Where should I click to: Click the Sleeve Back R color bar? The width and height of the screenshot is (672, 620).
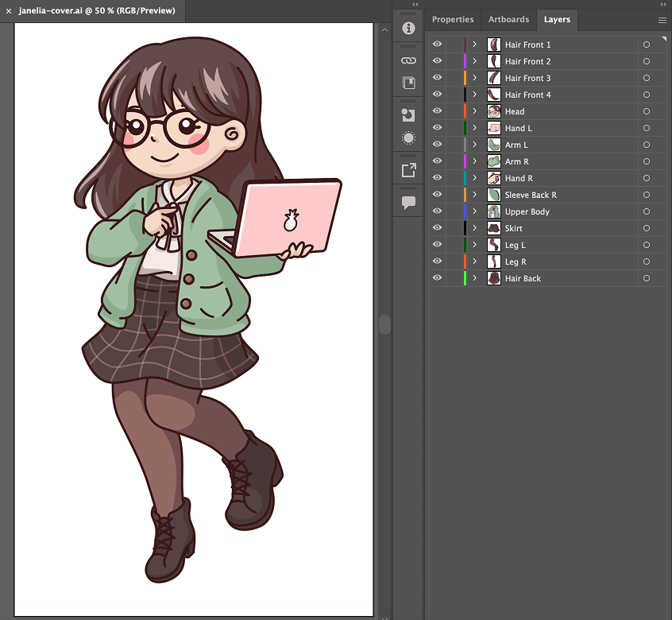[465, 195]
